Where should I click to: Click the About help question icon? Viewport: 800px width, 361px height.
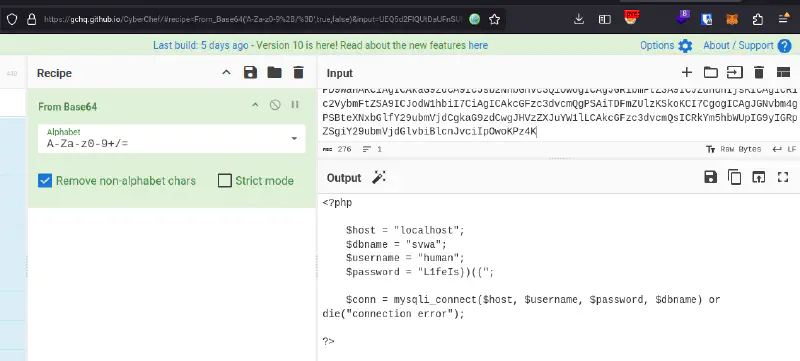(x=785, y=46)
